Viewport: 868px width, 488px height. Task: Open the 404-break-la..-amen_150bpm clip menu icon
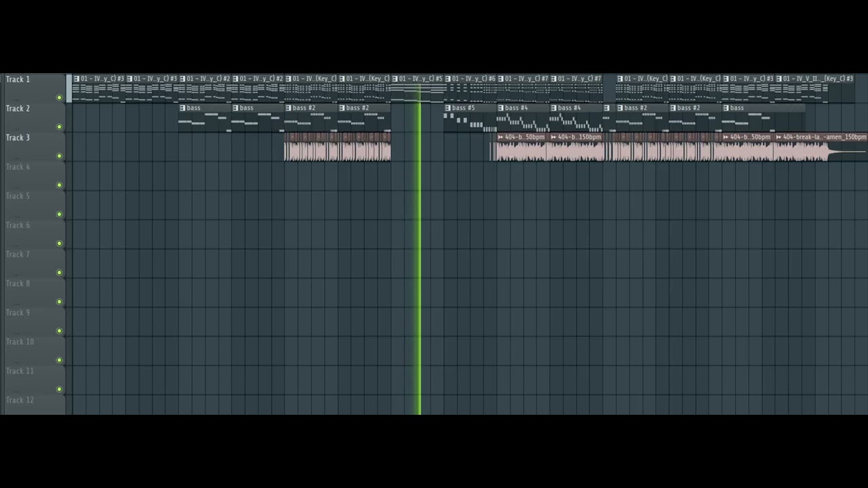(x=778, y=137)
